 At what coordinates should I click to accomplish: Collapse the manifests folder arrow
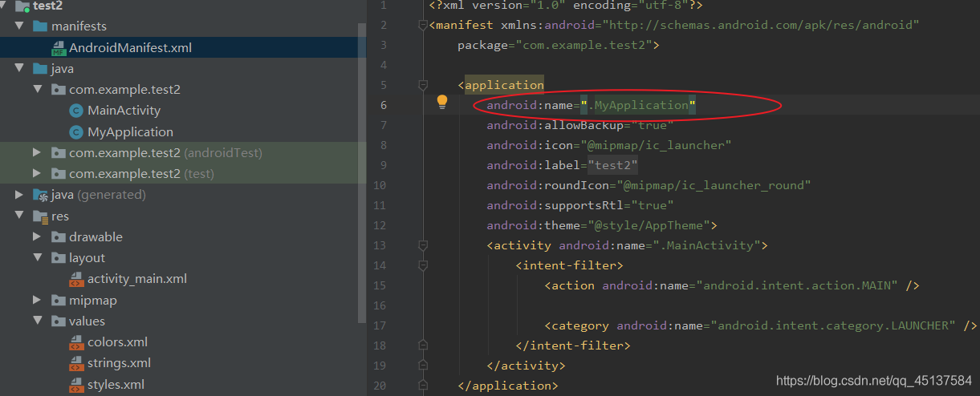tap(19, 26)
